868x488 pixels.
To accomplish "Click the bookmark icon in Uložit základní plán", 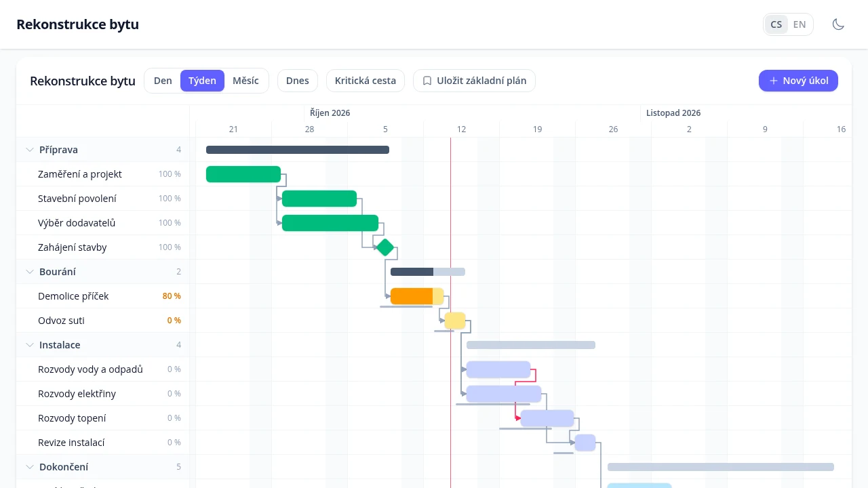I will click(427, 81).
